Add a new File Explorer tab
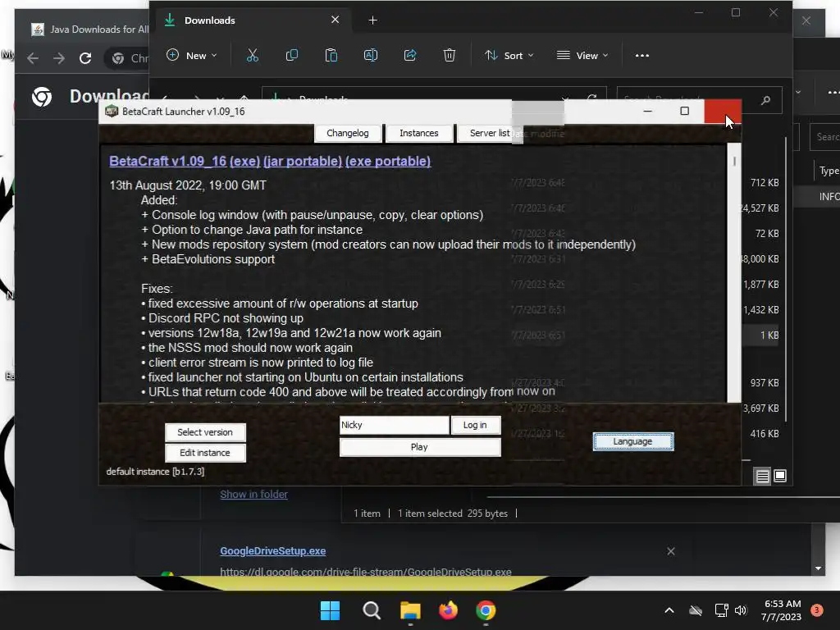This screenshot has width=840, height=630. [x=373, y=21]
